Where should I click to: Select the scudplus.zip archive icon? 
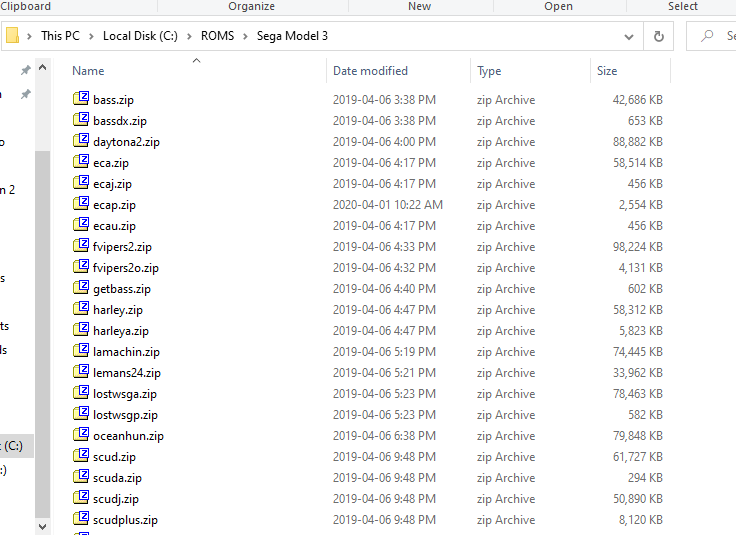click(x=81, y=519)
